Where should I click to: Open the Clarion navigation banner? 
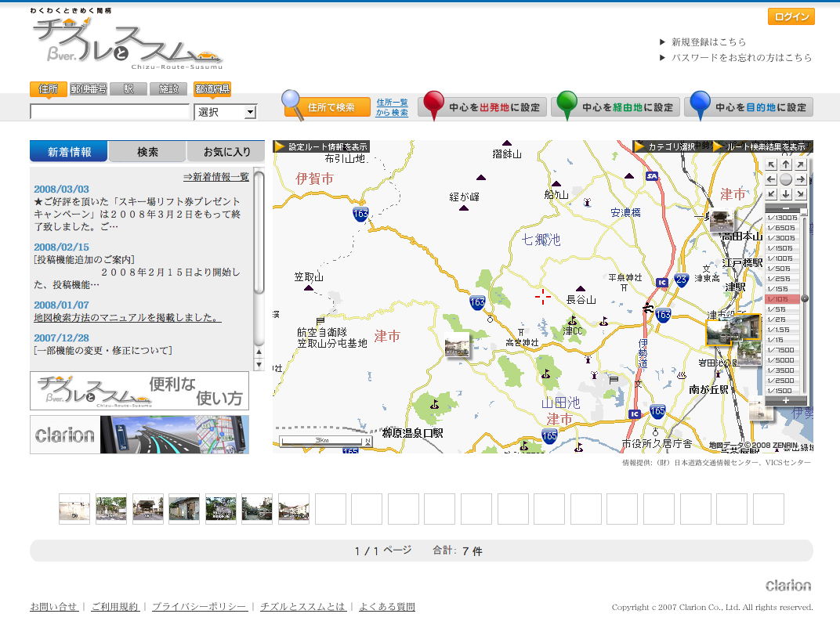[139, 435]
